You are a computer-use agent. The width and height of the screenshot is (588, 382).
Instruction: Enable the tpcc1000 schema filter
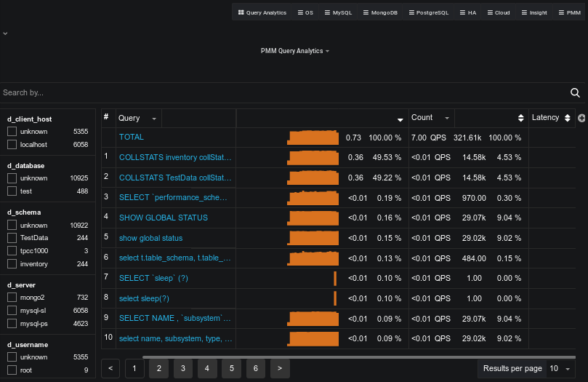pyautogui.click(x=12, y=250)
